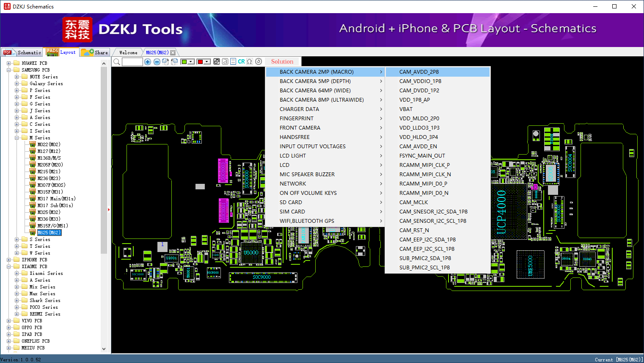The image size is (644, 363).
Task: Expand the POCO Series folder
Action: [17, 307]
